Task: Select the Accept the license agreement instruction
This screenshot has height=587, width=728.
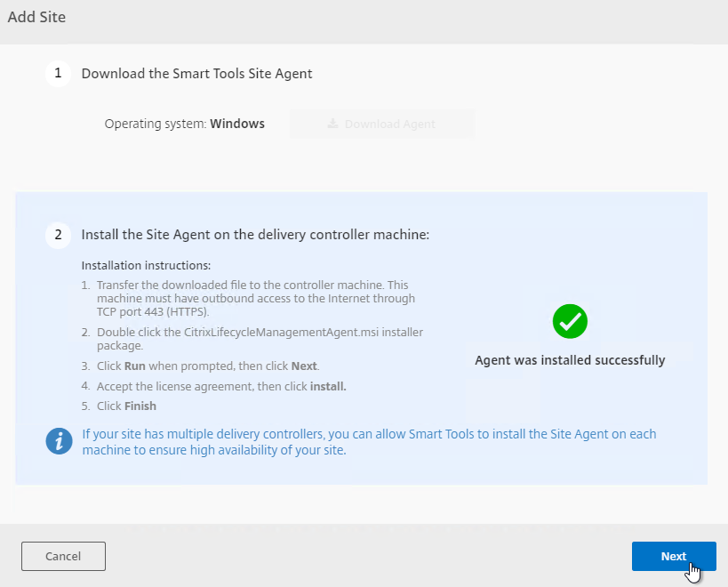Action: point(221,386)
